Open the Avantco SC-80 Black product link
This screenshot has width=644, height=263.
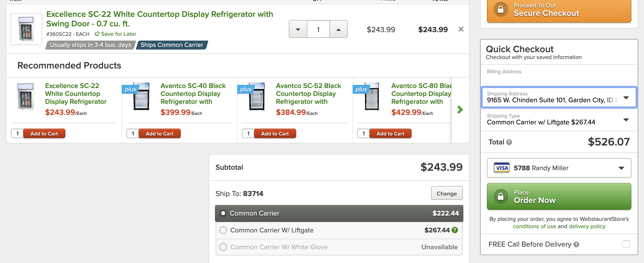point(421,94)
